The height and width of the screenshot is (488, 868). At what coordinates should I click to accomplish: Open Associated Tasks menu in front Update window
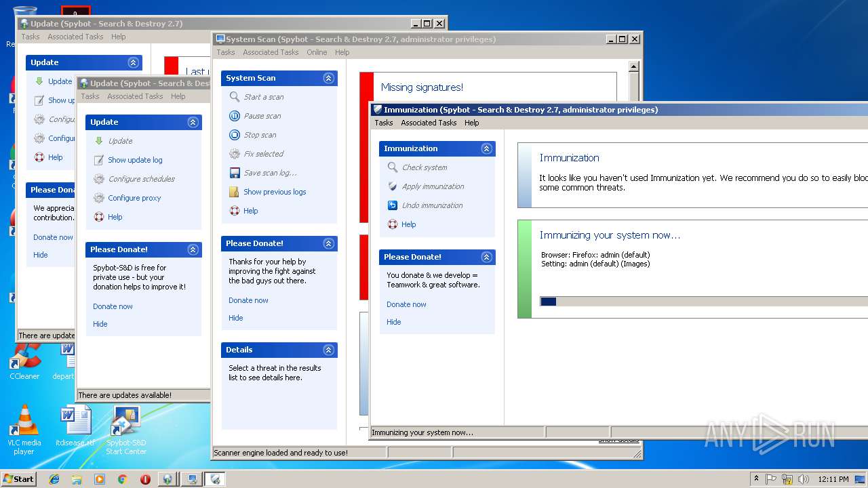135,96
